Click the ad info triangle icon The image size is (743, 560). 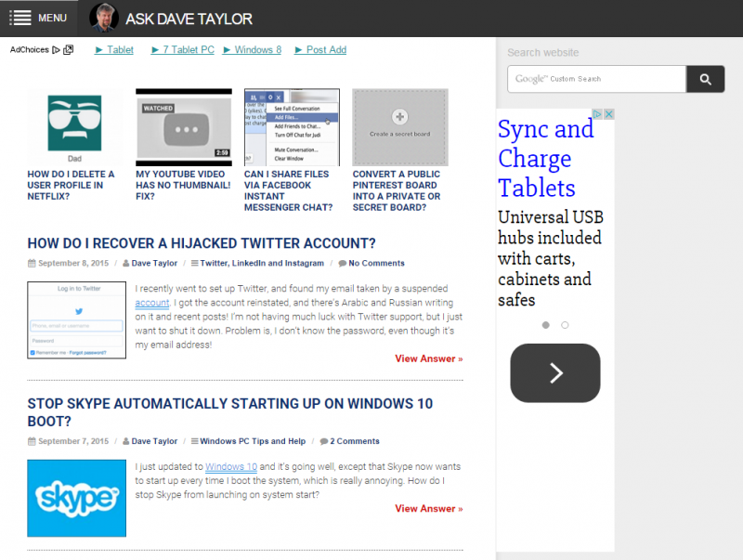(x=597, y=114)
